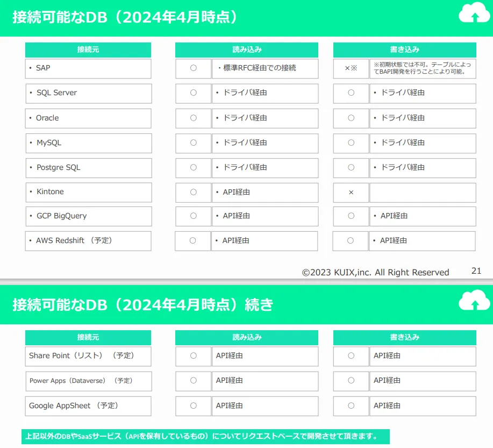
Task: Click the cloud upload icon on the 続き slide header
Action: (x=474, y=302)
